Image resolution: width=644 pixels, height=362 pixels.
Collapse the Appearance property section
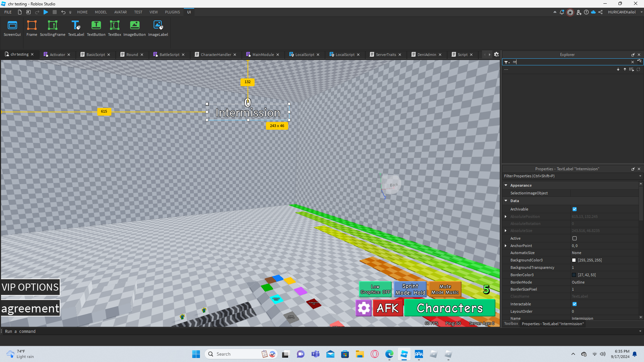click(506, 185)
